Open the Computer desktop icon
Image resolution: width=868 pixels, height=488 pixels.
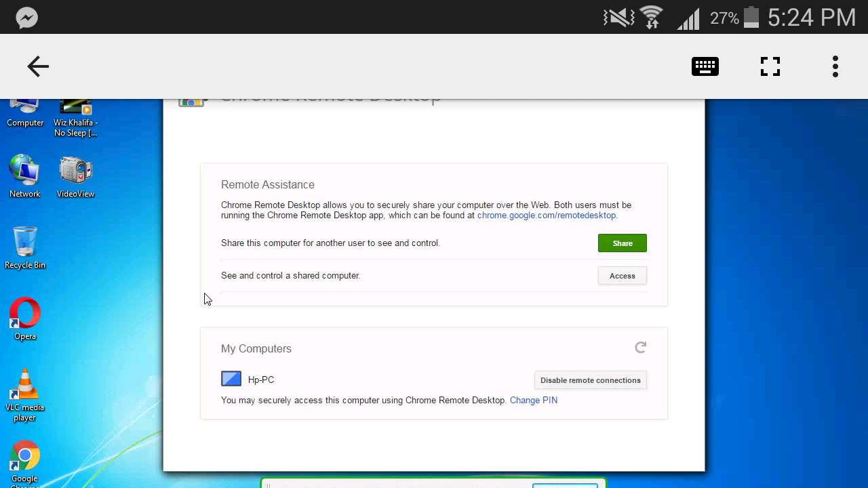tap(25, 113)
